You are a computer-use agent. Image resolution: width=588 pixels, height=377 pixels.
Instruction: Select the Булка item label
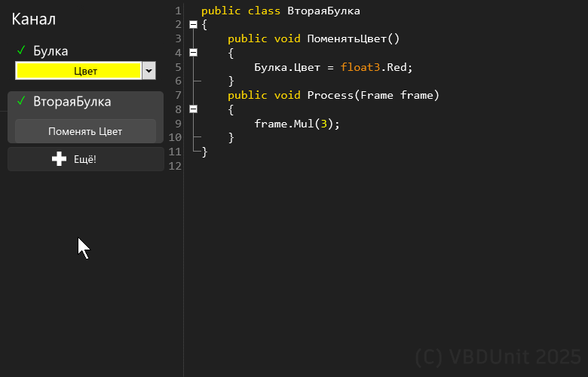(x=51, y=51)
